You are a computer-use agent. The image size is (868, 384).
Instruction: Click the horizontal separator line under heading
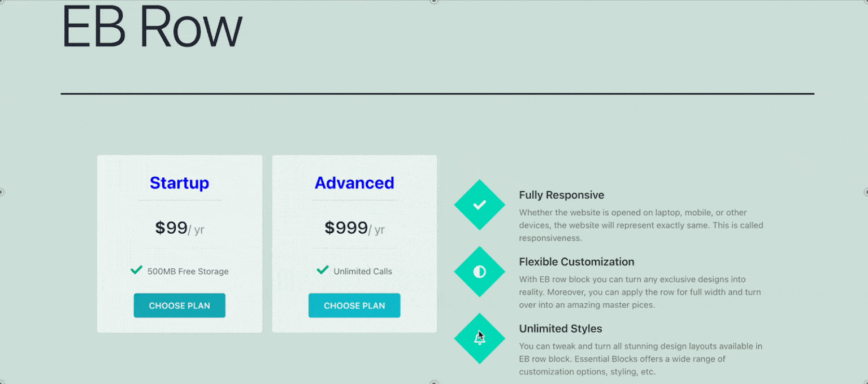[x=437, y=93]
